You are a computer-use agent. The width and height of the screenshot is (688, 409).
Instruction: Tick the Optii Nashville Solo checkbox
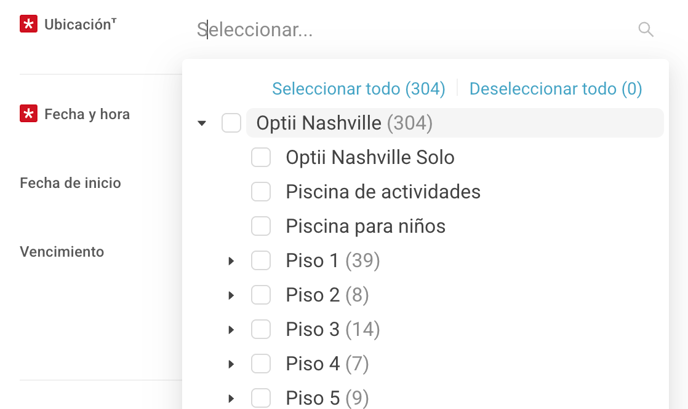pyautogui.click(x=261, y=157)
